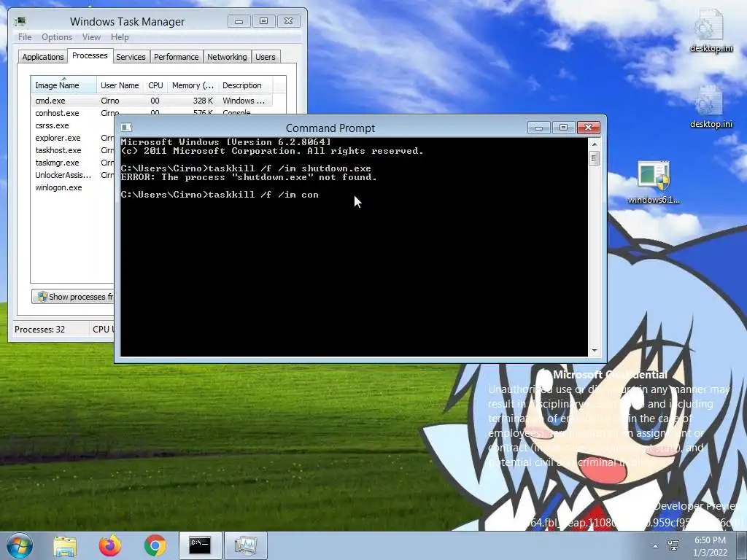Sort by CPU column header
Viewport: 747px width, 560px height.
[156, 85]
